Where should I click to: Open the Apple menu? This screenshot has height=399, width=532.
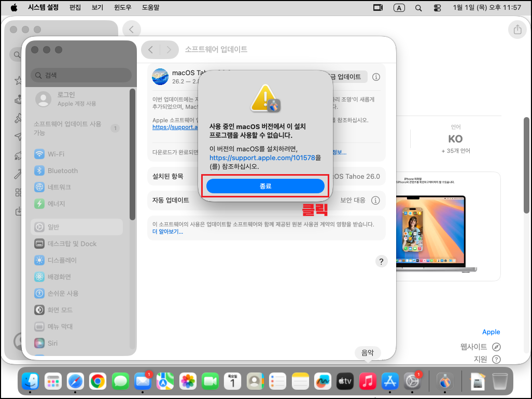(x=14, y=7)
